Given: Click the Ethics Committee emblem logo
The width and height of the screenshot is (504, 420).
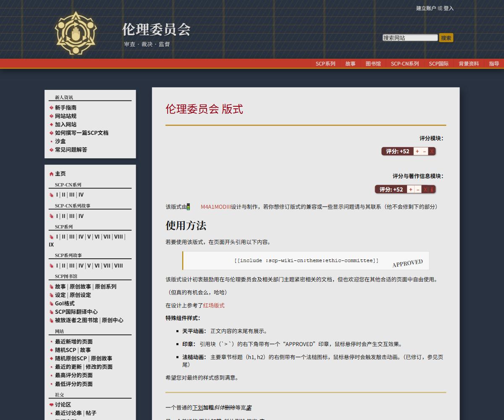Looking at the screenshot, I should click(x=76, y=34).
